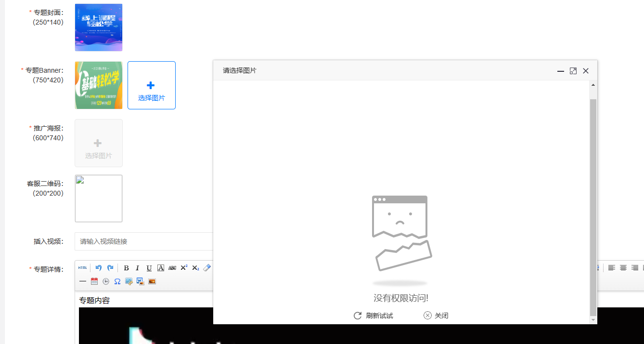This screenshot has width=644, height=344.
Task: Toggle superscript formatting
Action: (x=184, y=268)
